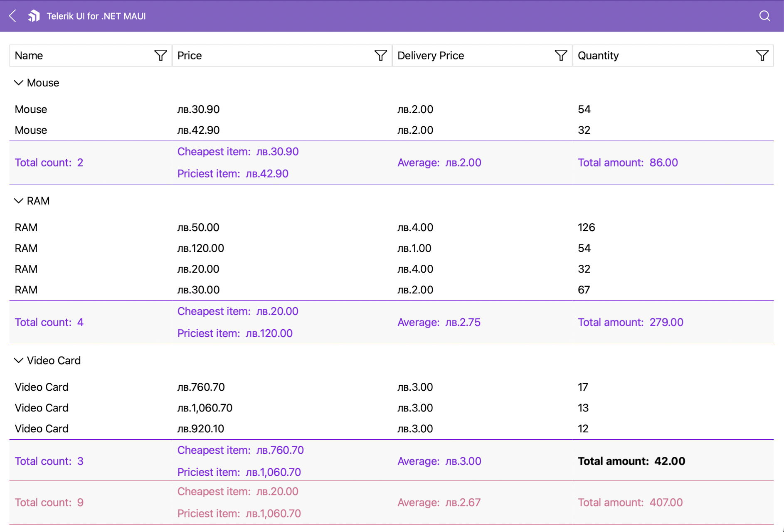This screenshot has height=532, width=784.
Task: Click the RAM quantity cell showing 126
Action: 586,227
